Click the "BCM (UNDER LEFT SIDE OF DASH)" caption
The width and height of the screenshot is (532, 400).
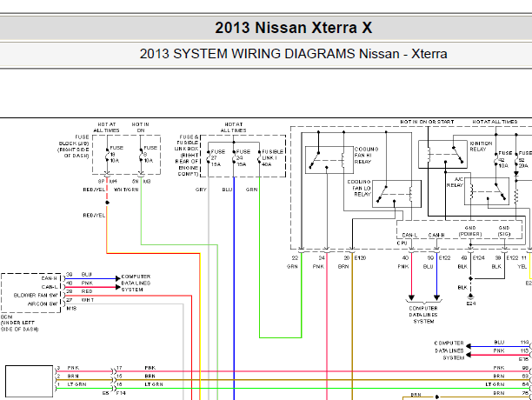[x=19, y=323]
